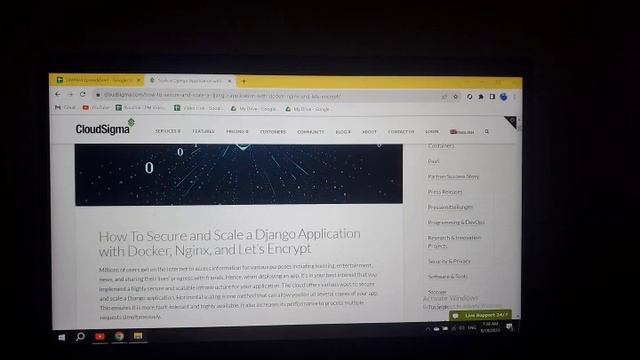Viewport: 640px width, 360px height.
Task: Open File Explorer from the taskbar
Action: [138, 336]
